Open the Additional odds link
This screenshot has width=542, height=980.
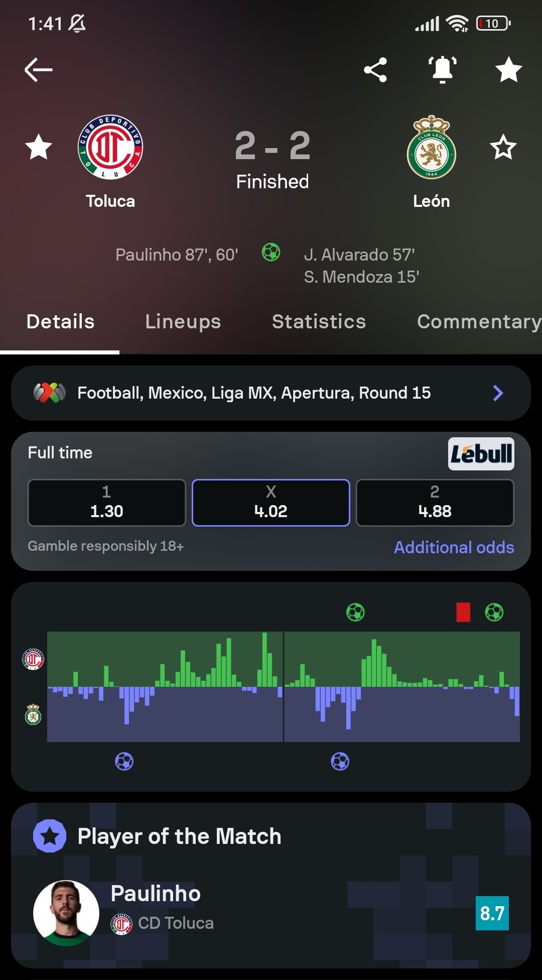point(454,547)
